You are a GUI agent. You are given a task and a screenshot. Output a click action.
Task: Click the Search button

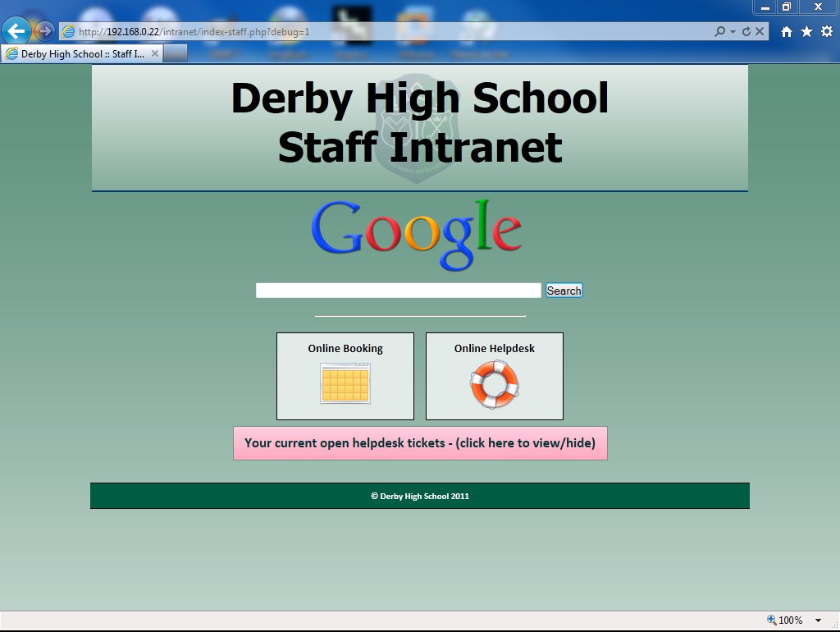564,290
